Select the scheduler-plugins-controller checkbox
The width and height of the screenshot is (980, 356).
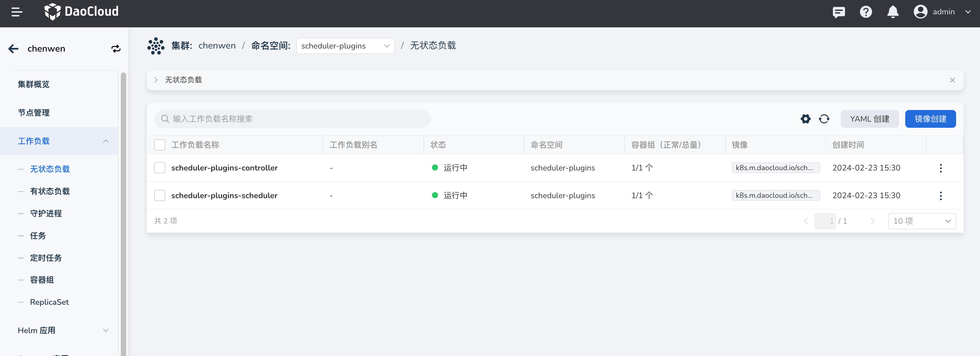pyautogui.click(x=160, y=168)
